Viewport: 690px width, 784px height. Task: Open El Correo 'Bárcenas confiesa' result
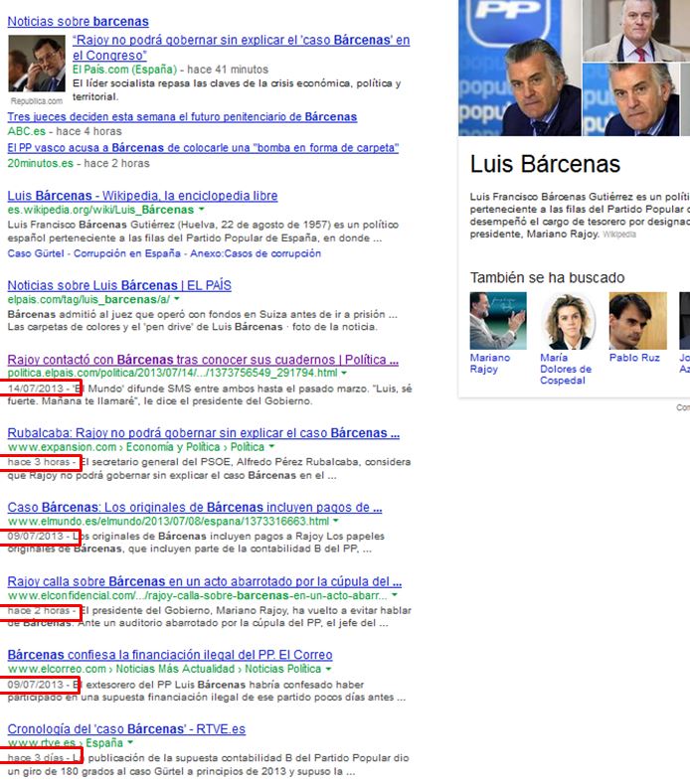click(169, 655)
